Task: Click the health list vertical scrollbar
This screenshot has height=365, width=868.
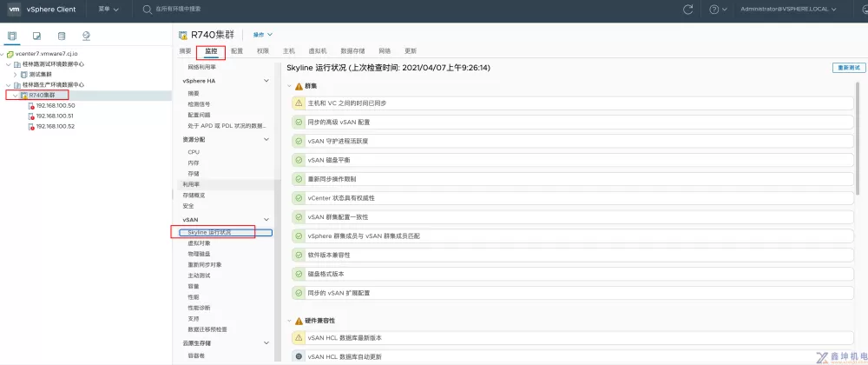Action: (x=858, y=138)
